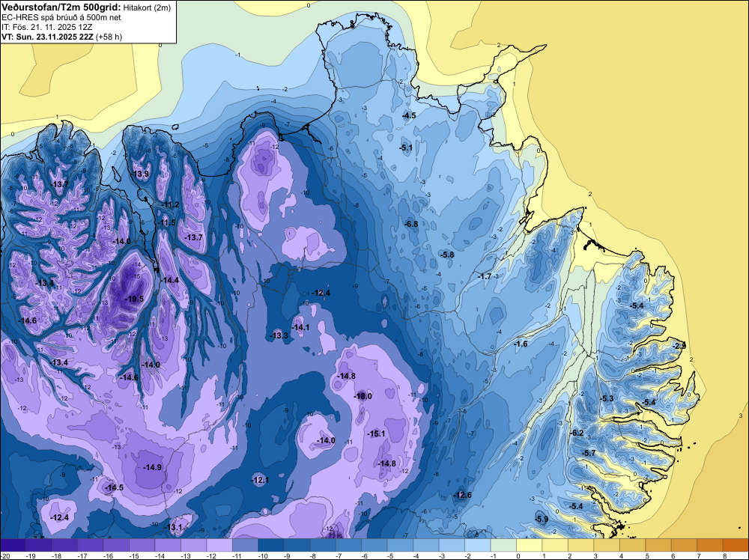Screen dimensions: 749x560
Task: Click the title 'Veðurstofan/T2m 500grid:'
Action: click(61, 7)
